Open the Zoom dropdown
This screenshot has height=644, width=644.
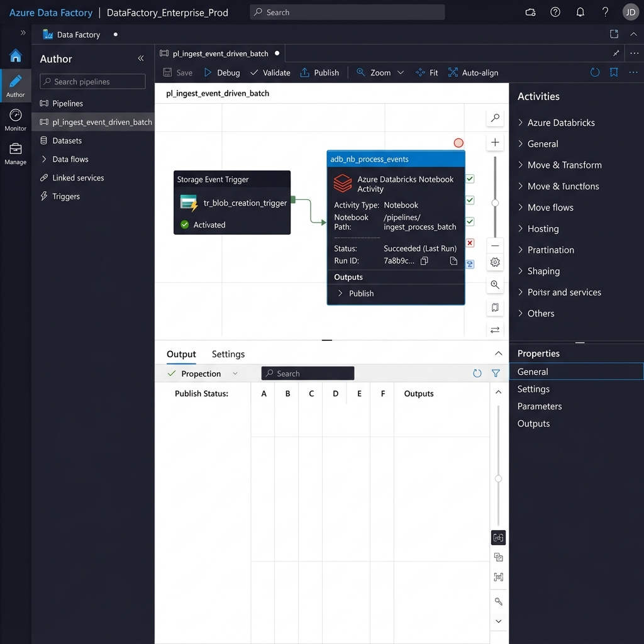click(380, 73)
